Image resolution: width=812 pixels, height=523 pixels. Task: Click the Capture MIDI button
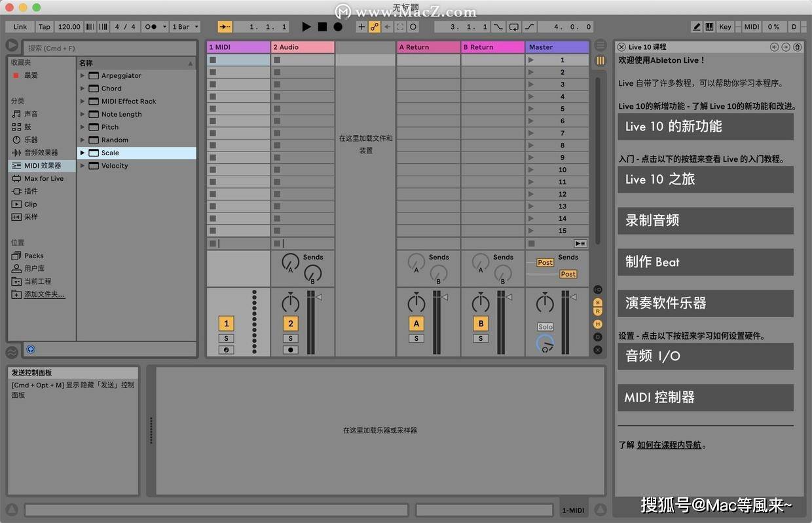coord(400,27)
